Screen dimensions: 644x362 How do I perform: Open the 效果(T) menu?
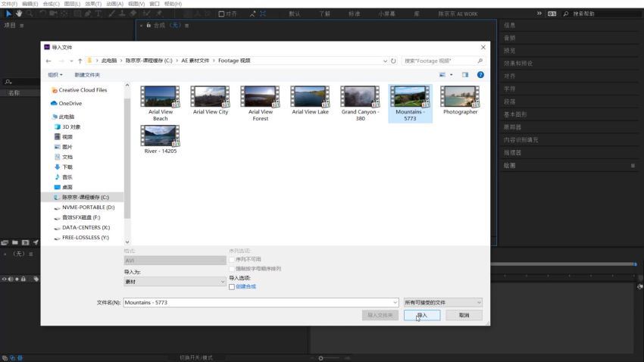[x=93, y=4]
